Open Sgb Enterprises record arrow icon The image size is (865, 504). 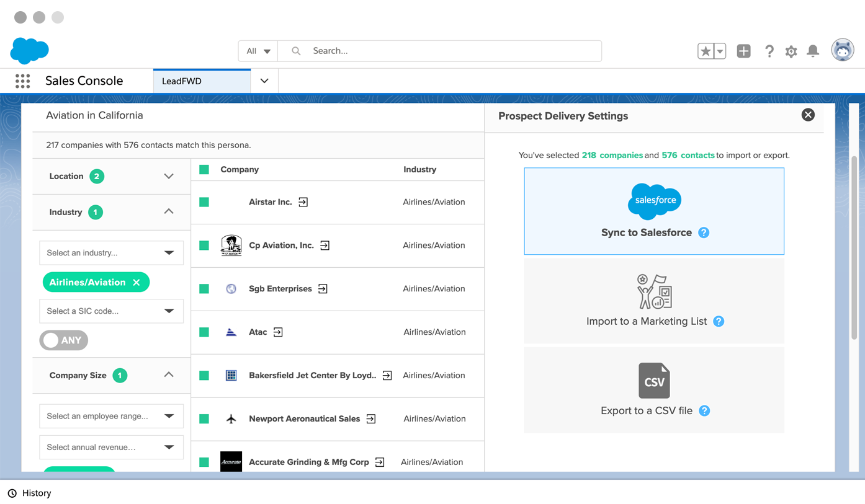pos(323,289)
